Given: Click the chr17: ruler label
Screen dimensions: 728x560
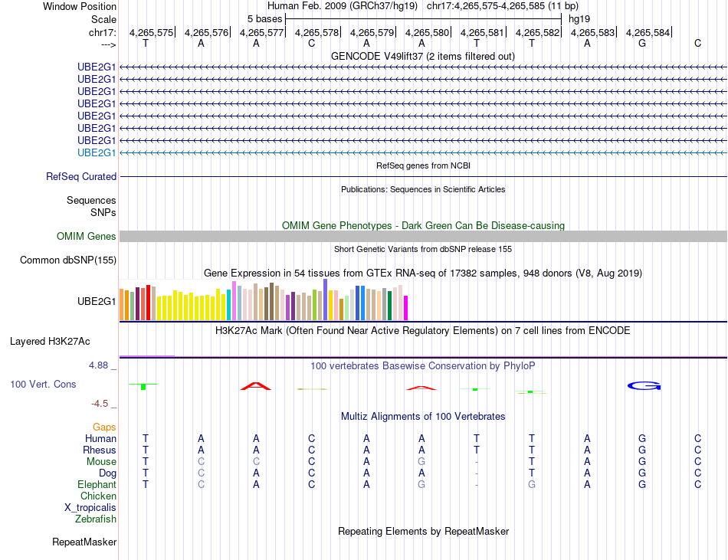Looking at the screenshot, I should pyautogui.click(x=102, y=32).
